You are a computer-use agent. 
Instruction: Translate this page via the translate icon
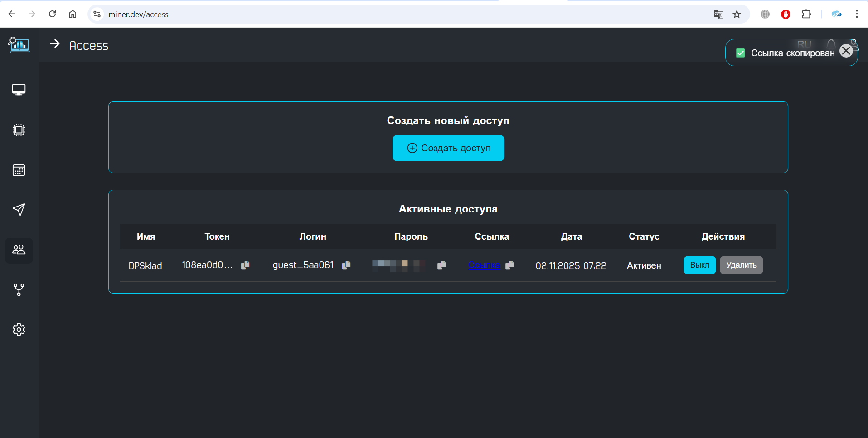tap(718, 14)
